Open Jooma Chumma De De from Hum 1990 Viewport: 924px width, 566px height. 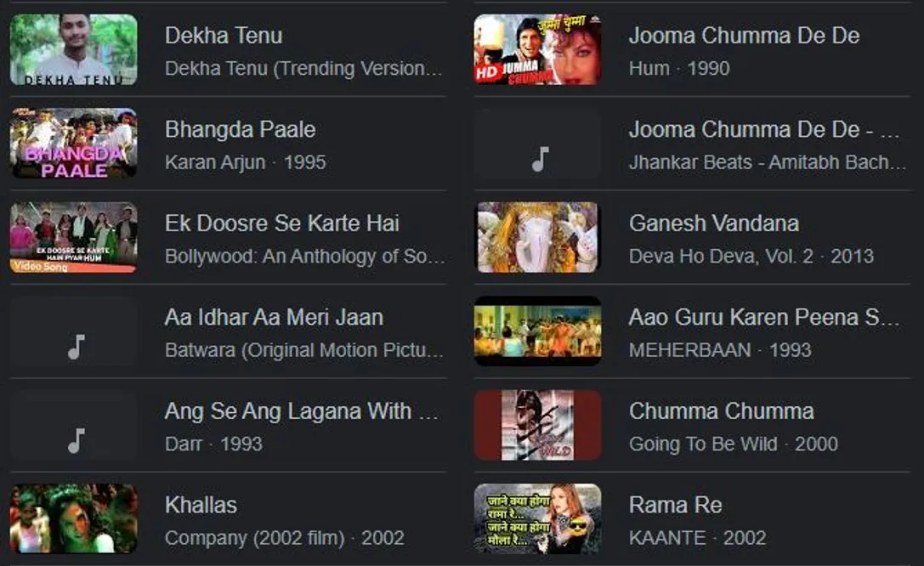745,36
